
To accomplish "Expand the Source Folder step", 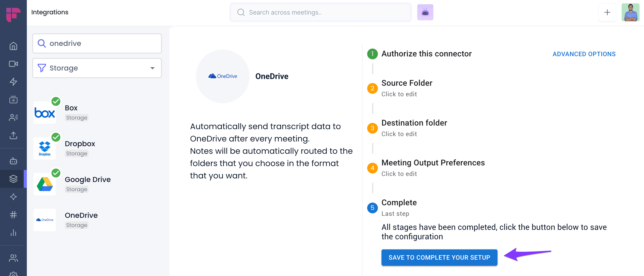I will 407,88.
